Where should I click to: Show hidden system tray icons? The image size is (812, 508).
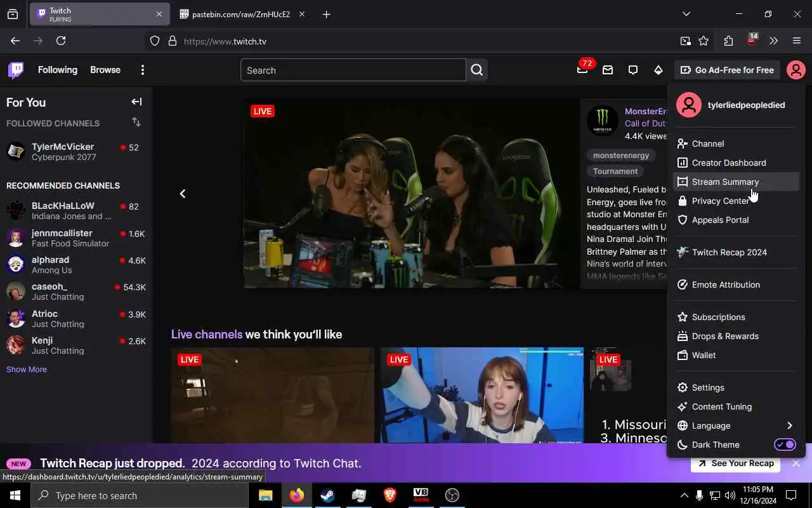[x=684, y=495]
